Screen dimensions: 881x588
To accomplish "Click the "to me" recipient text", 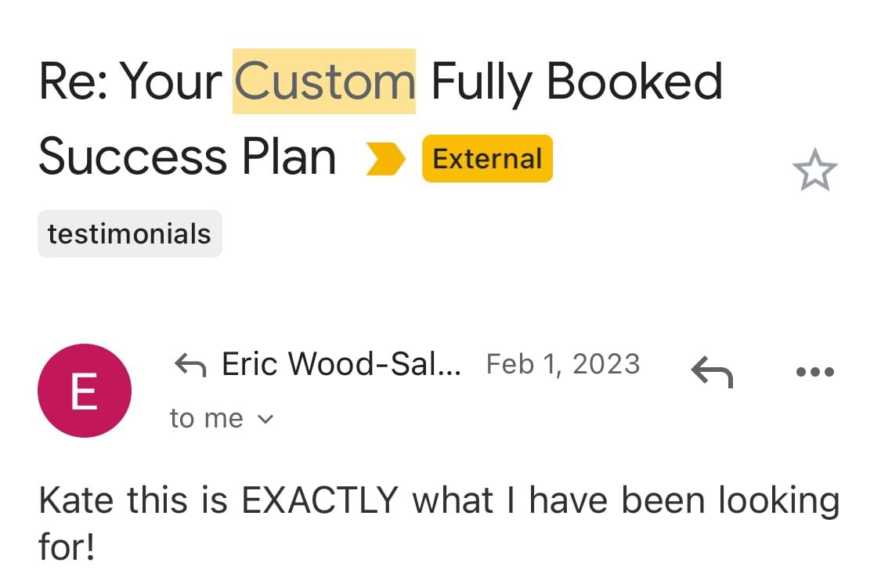I will pos(206,419).
